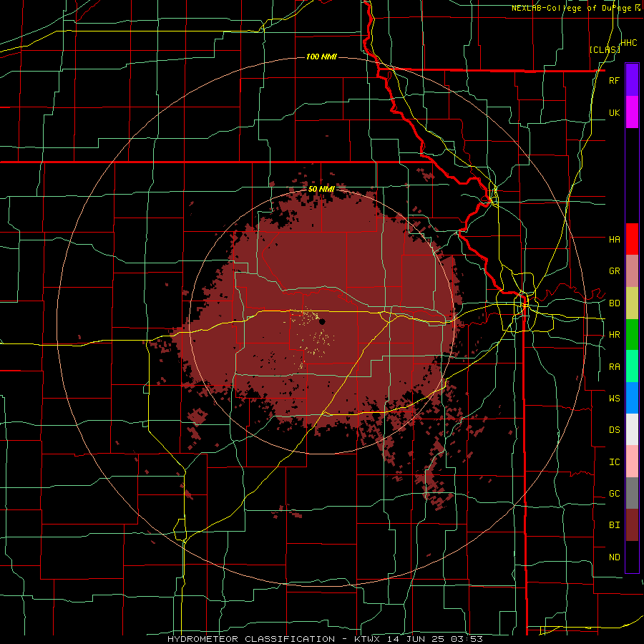
Task: Select the mint green RA legend swatch
Action: pyautogui.click(x=632, y=366)
